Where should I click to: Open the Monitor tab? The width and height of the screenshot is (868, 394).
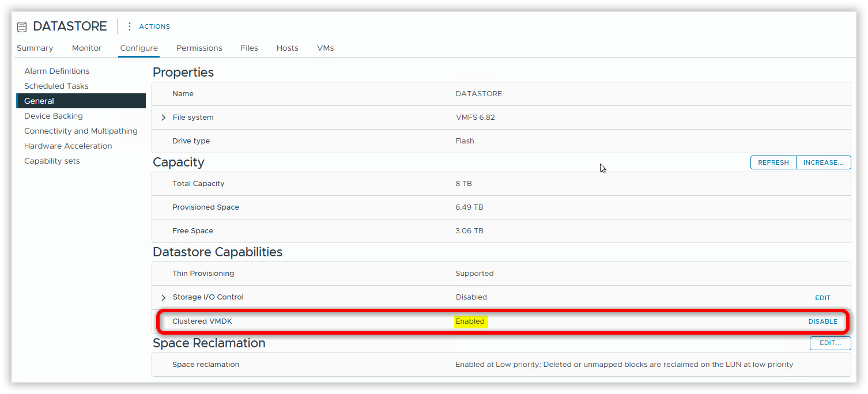[x=86, y=48]
